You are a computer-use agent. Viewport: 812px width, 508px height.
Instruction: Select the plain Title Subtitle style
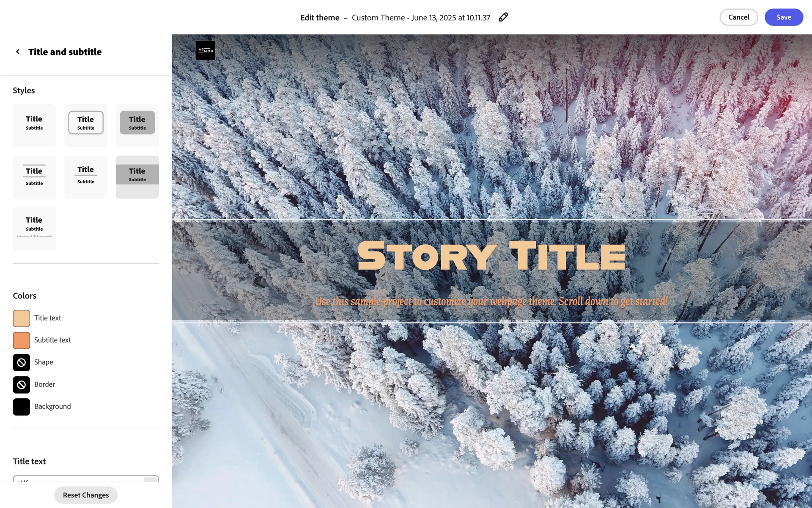[x=34, y=125]
